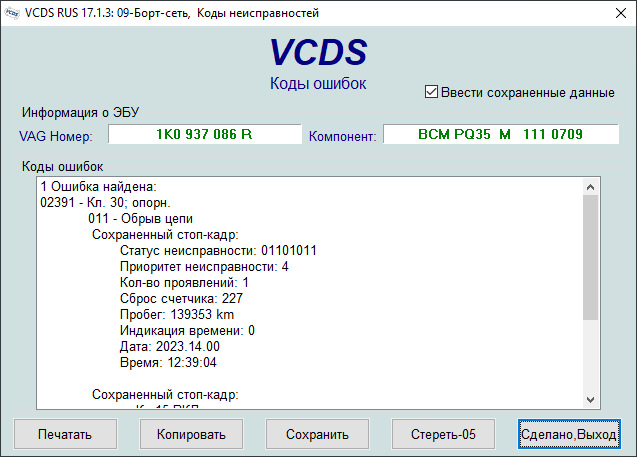The height and width of the screenshot is (457, 637).
Task: Click the Сделано, Выход button
Action: (x=569, y=434)
